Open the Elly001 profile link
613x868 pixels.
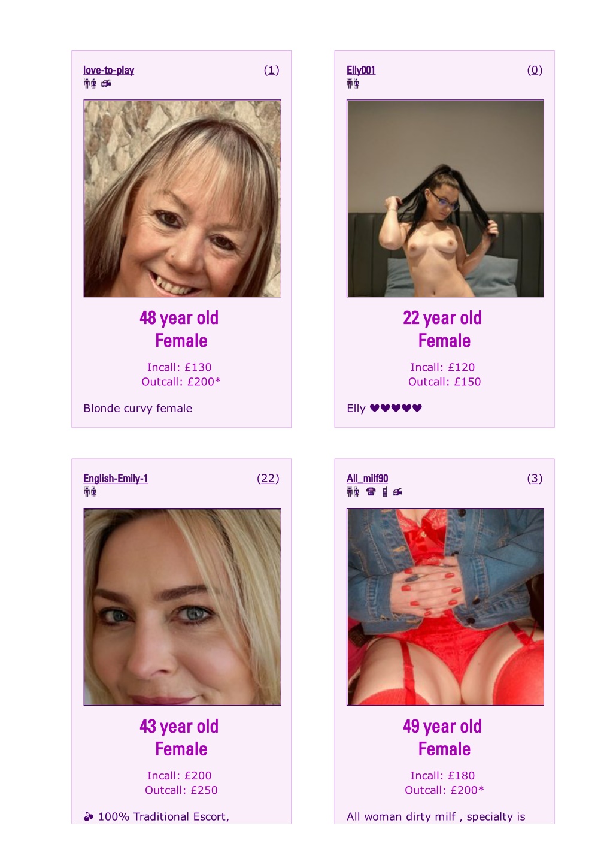pyautogui.click(x=361, y=70)
